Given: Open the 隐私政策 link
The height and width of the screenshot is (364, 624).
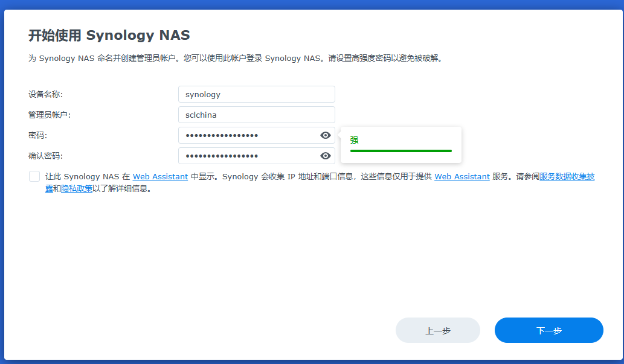Looking at the screenshot, I should [x=77, y=188].
